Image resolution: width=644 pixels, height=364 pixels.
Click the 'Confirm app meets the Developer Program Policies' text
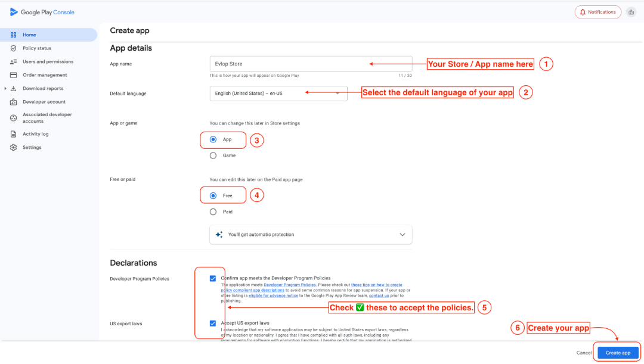275,278
